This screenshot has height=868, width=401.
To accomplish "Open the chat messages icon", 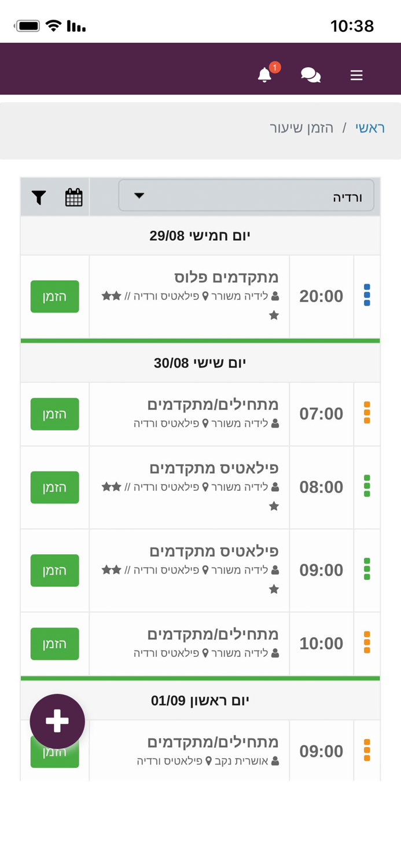I will click(310, 75).
